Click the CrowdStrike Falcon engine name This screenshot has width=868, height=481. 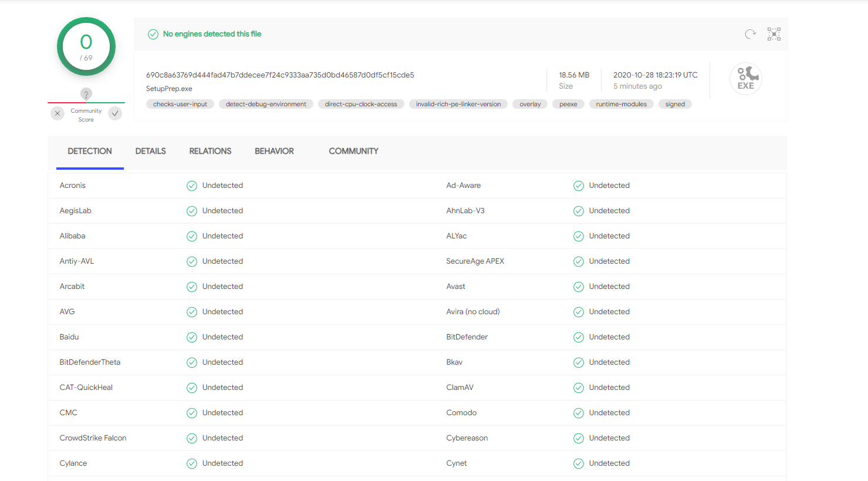93,438
